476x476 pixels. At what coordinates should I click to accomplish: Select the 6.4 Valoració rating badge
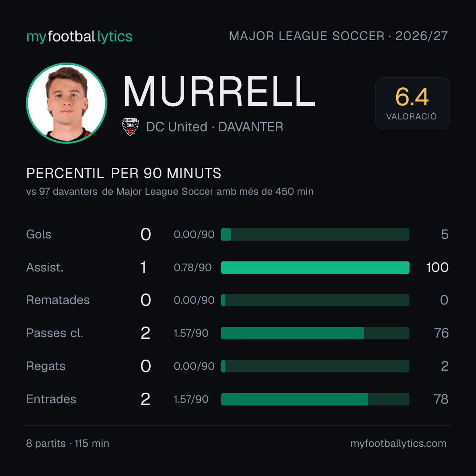[412, 103]
